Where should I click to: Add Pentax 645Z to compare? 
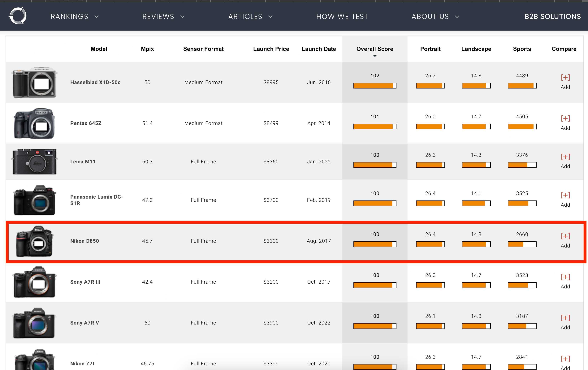click(x=565, y=123)
